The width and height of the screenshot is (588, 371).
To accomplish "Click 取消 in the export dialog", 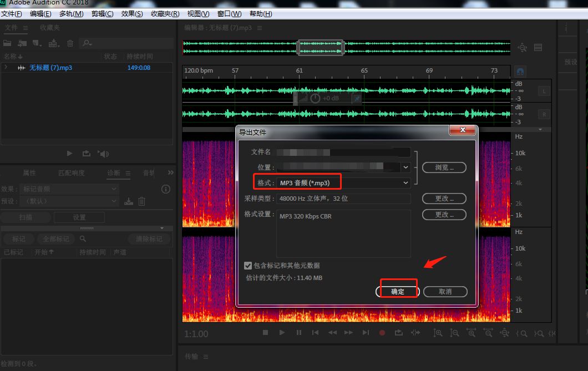I will [445, 292].
